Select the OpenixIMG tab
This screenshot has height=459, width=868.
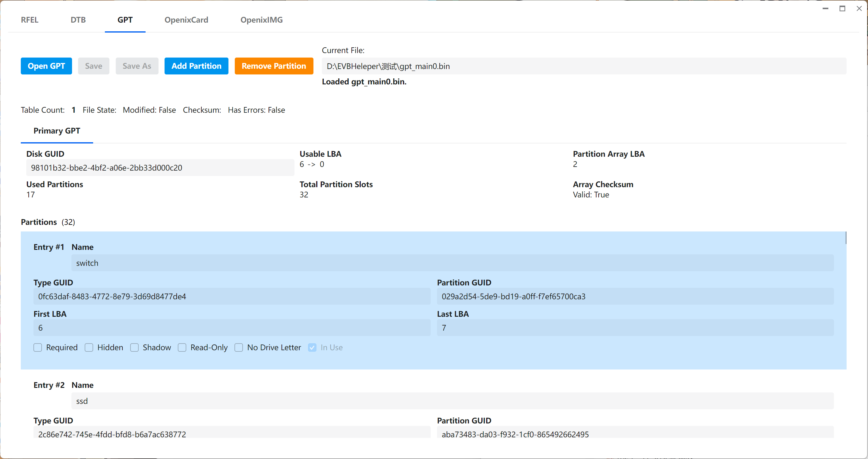point(261,20)
